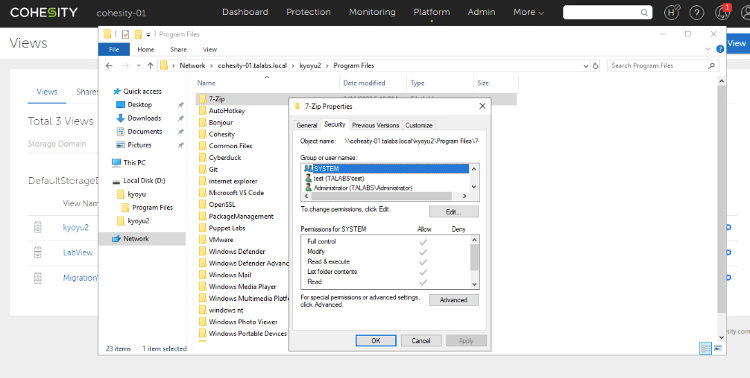This screenshot has width=750, height=378.
Task: Open the File ribbon tab
Action: pyautogui.click(x=114, y=49)
